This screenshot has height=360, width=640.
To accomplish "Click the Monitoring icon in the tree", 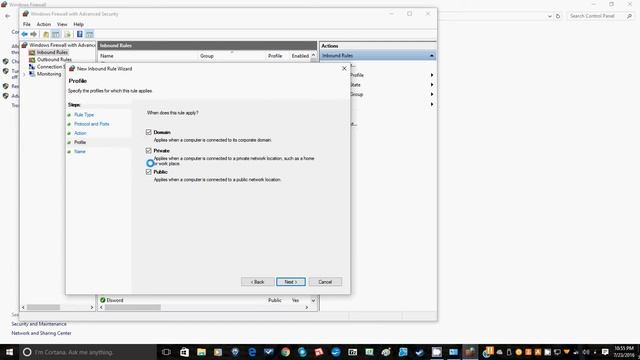I will (x=32, y=74).
